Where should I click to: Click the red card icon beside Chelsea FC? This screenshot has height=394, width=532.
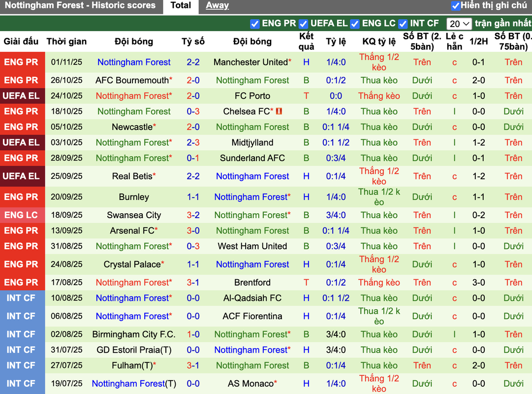(279, 111)
